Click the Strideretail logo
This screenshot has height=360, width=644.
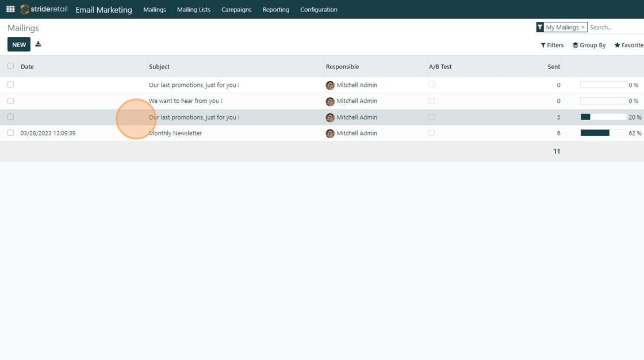pos(44,9)
